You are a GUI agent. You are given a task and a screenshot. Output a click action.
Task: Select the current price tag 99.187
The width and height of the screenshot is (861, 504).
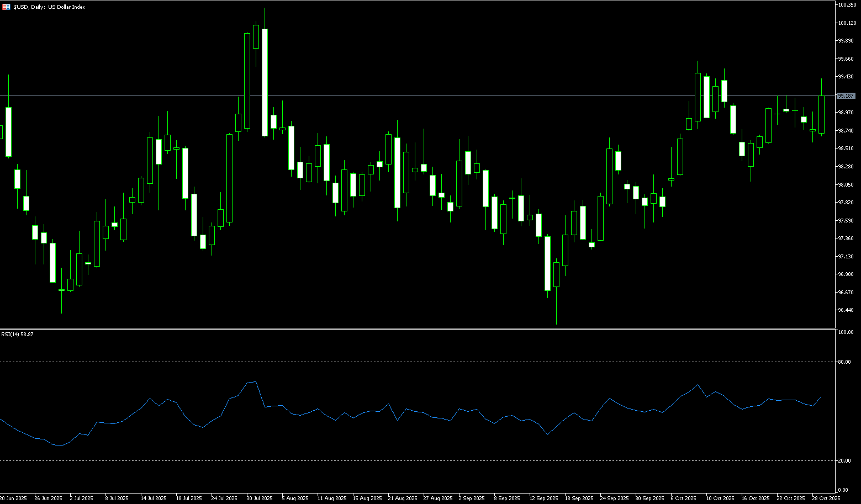846,96
